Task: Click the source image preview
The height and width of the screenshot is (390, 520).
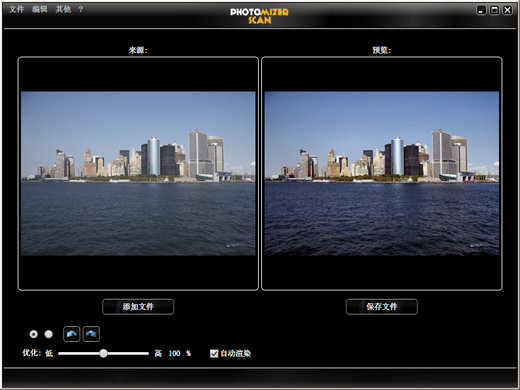Action: point(138,174)
